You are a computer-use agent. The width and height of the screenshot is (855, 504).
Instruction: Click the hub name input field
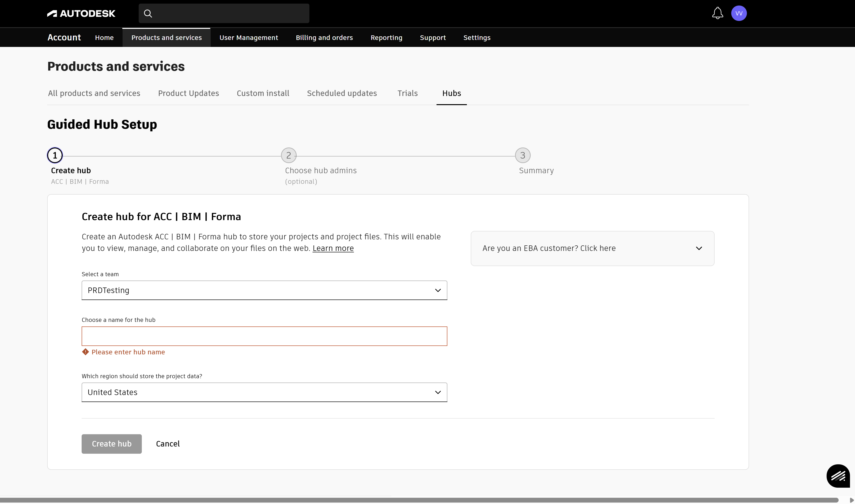coord(264,336)
